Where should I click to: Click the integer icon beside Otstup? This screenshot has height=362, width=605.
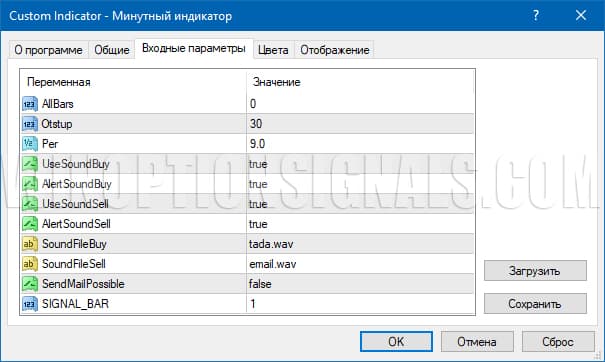click(30, 124)
